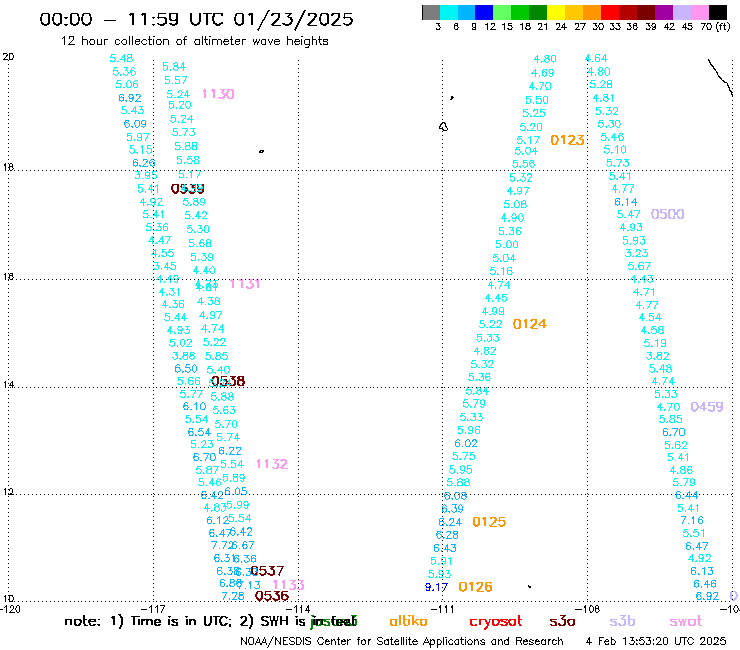Image resolution: width=740 pixels, height=650 pixels.
Task: Click the gray swatch in the wave-height legend
Action: click(431, 12)
